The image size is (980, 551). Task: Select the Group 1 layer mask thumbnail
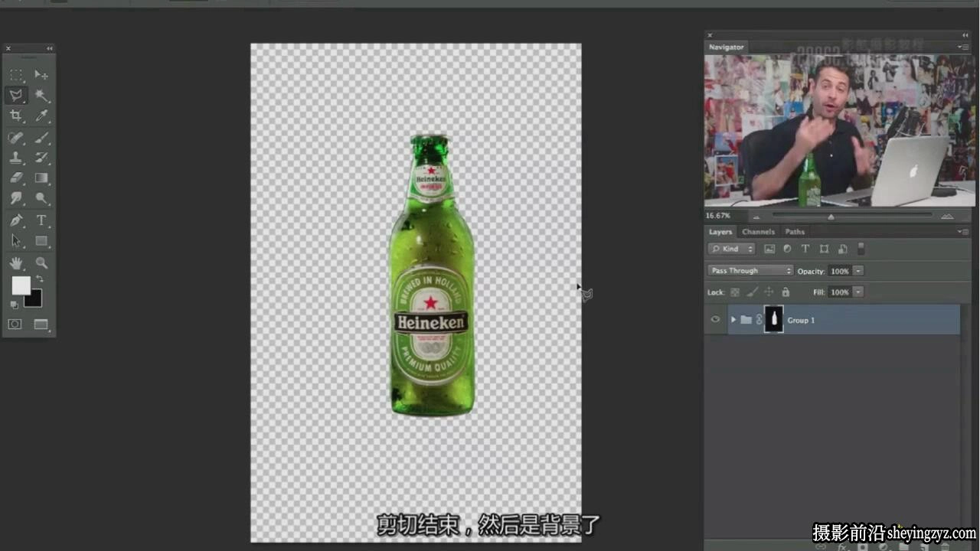click(x=774, y=319)
